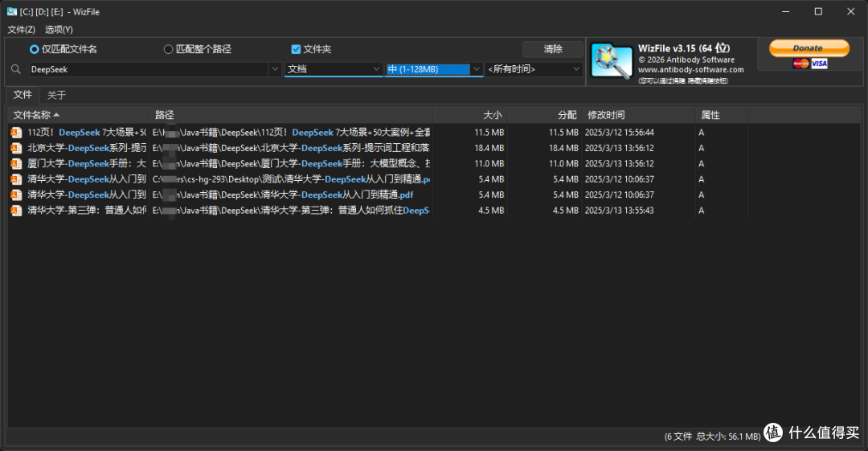This screenshot has height=451, width=868.
Task: Select file 厦门大学-DeepSeek手册
Action: click(x=87, y=163)
